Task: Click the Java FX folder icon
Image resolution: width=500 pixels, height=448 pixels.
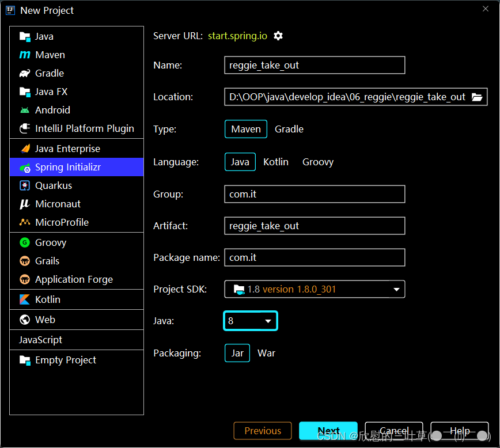Action: [x=25, y=92]
